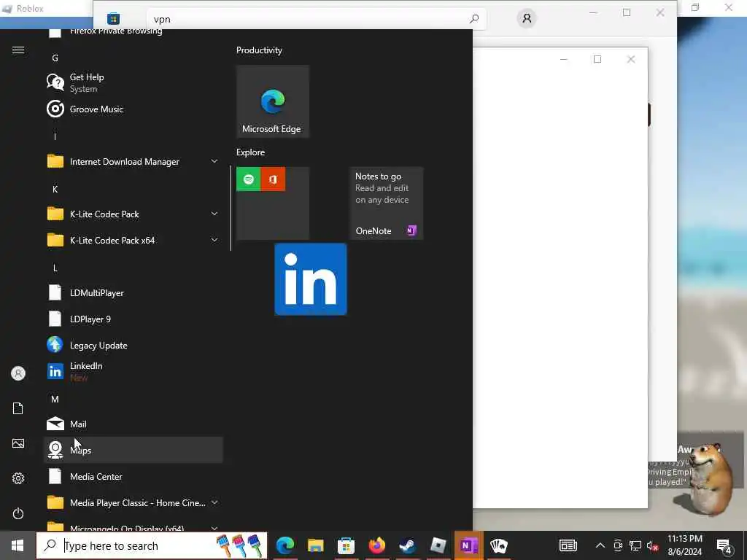Click the Microsoft Edge tile
The height and width of the screenshot is (560, 747).
click(273, 101)
